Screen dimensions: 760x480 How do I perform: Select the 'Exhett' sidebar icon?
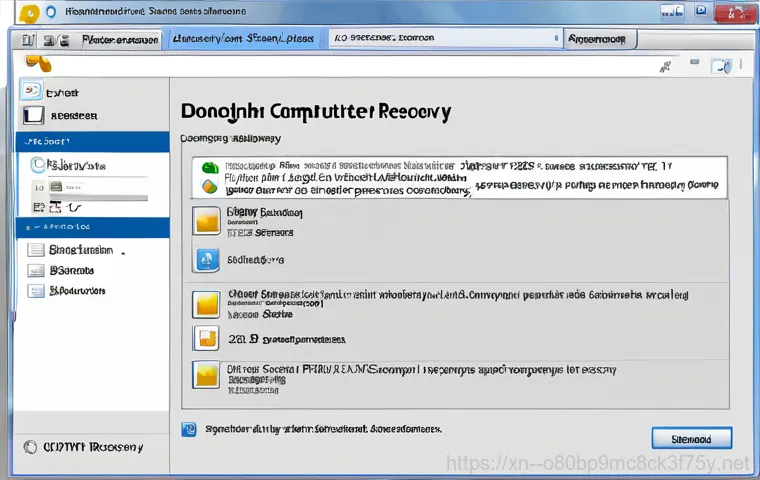[x=31, y=90]
